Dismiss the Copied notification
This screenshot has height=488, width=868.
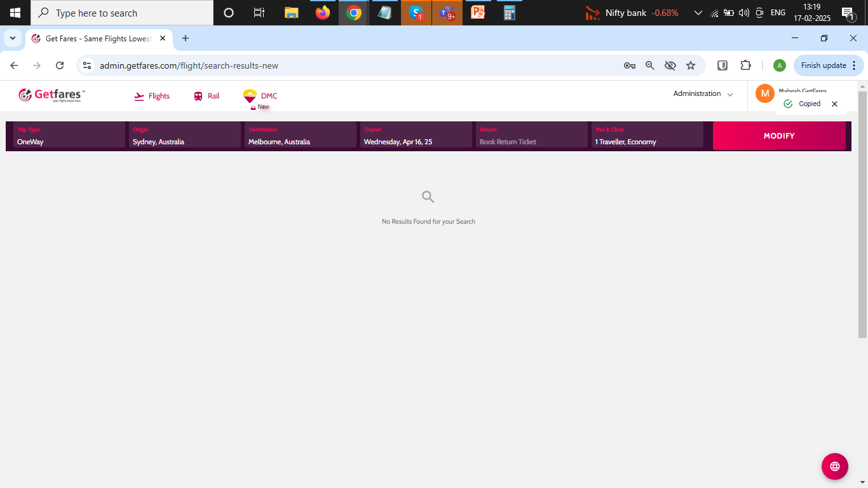(x=834, y=104)
